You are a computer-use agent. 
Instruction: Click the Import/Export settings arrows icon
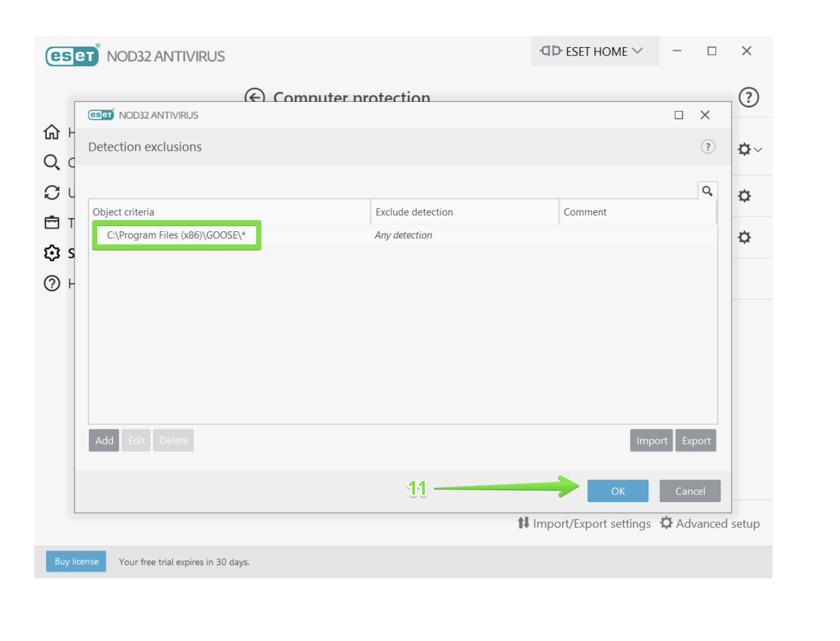pyautogui.click(x=524, y=523)
